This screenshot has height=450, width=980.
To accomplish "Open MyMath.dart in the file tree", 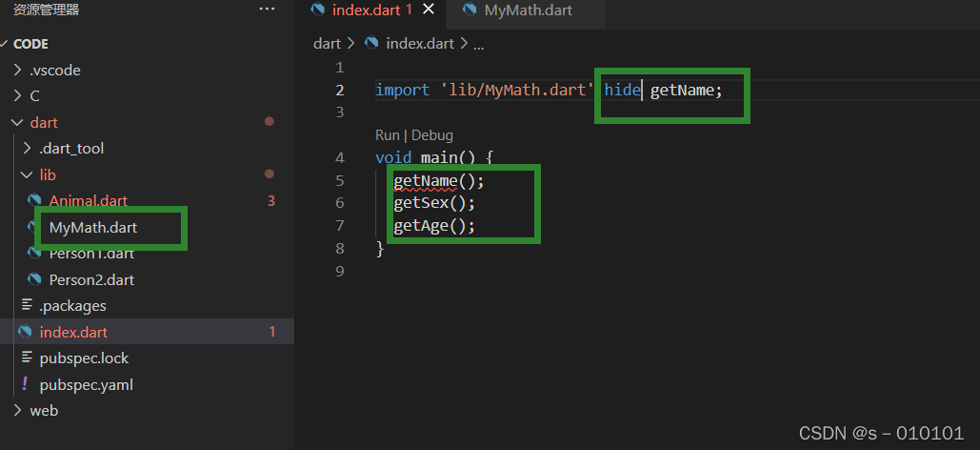I will (93, 228).
